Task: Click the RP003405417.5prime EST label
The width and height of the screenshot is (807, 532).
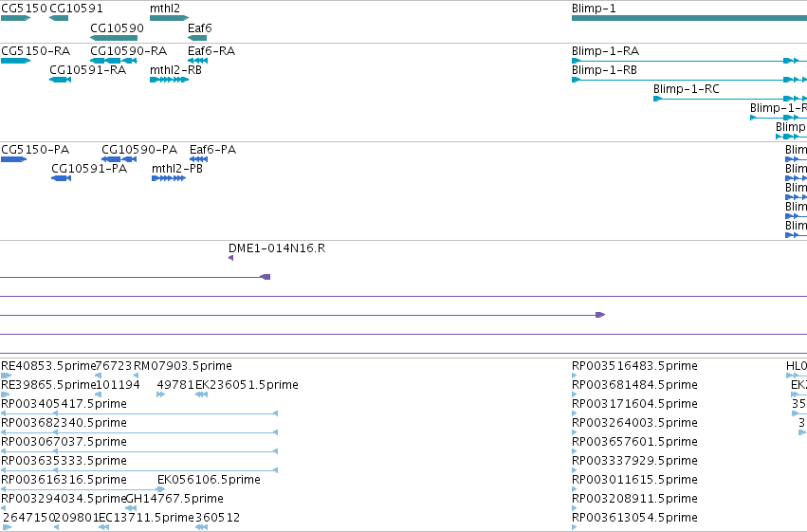Action: click(x=64, y=404)
